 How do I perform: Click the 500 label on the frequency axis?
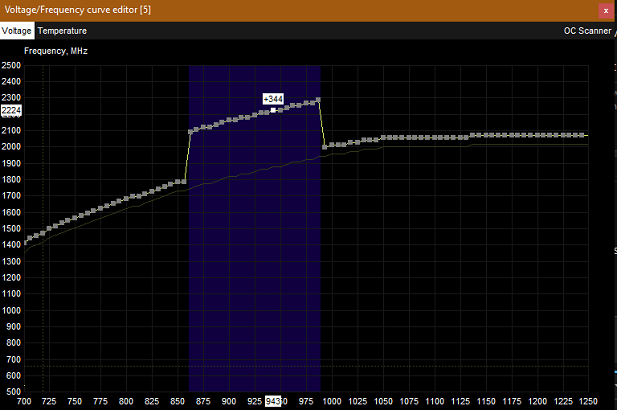tap(13, 392)
